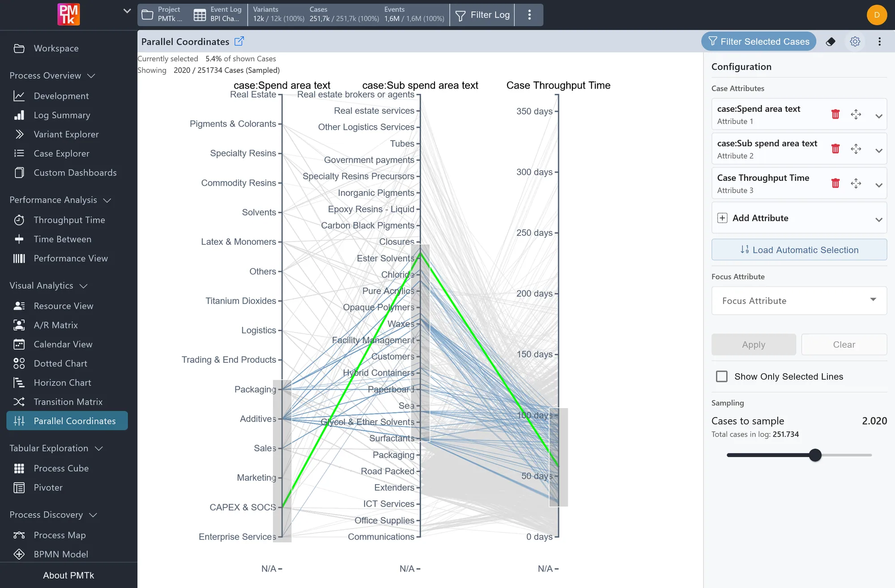Open the configuration gear icon
Viewport: 895px width, 588px height.
tap(855, 42)
